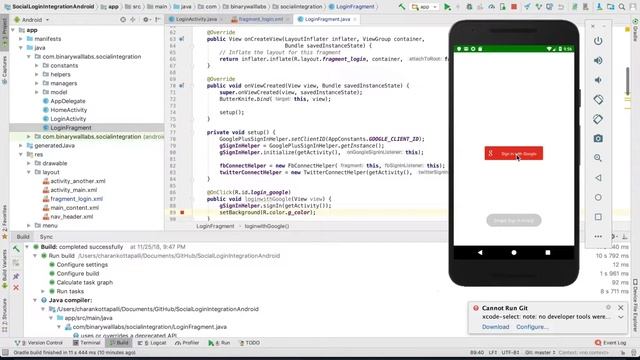
Task: Open Search Everywhere magnifier in top toolbar
Action: (622, 7)
